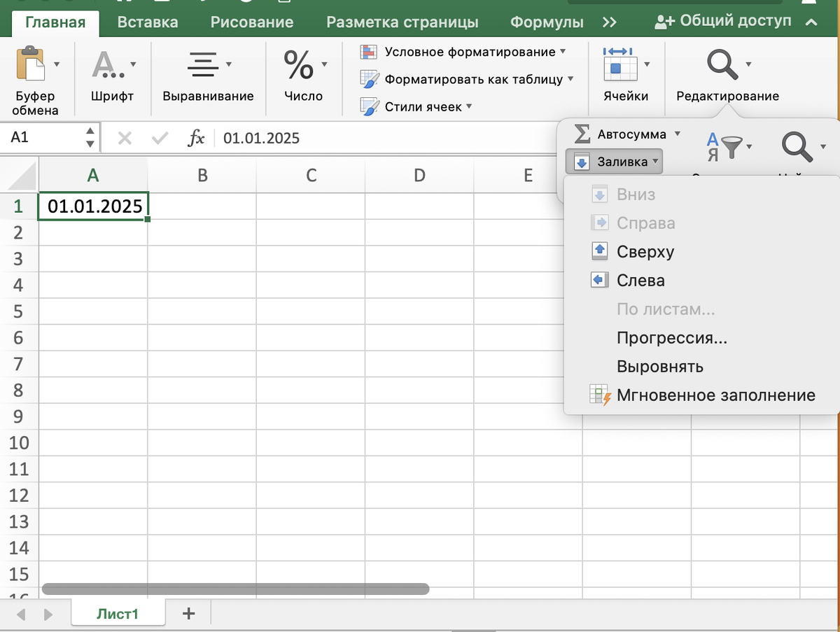Image resolution: width=840 pixels, height=632 pixels.
Task: Open the Формулы tab
Action: [547, 22]
